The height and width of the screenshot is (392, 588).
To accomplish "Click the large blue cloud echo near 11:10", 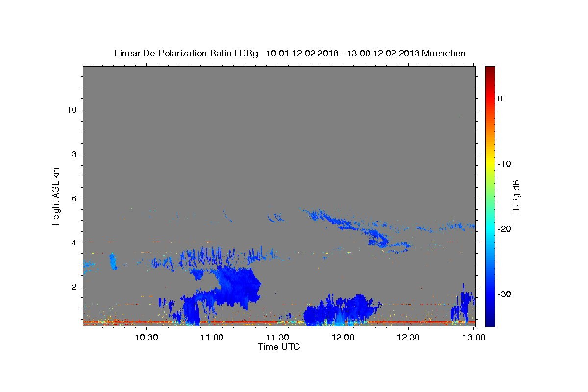I will 238,287.
